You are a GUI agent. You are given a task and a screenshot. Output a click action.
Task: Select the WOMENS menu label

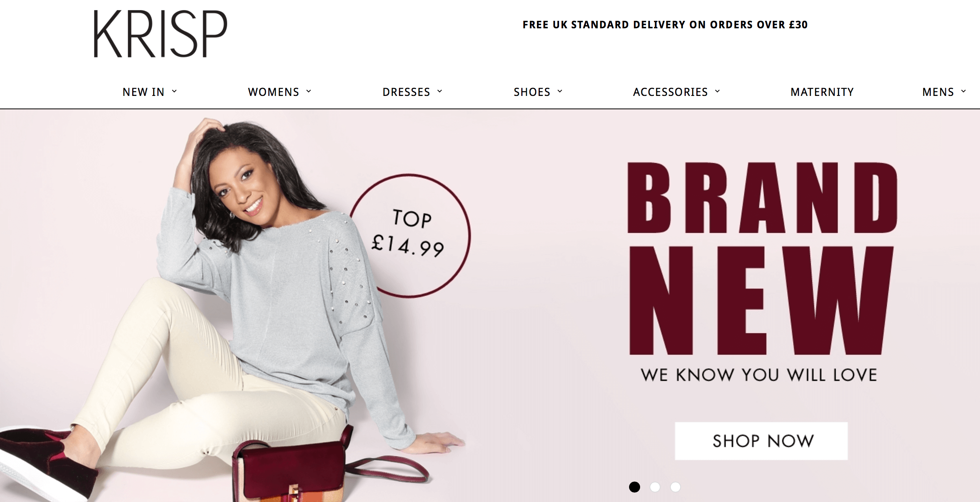pyautogui.click(x=273, y=92)
